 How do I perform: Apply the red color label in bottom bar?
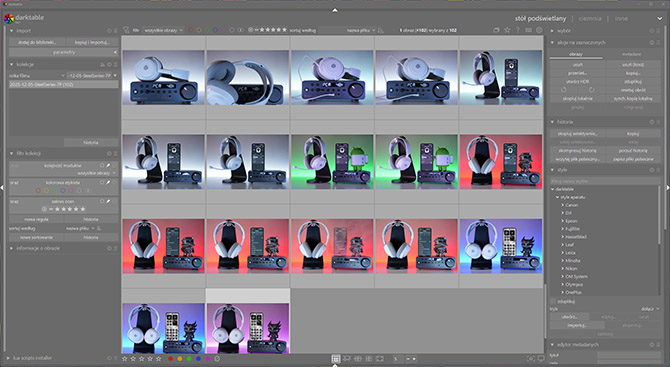tap(170, 359)
